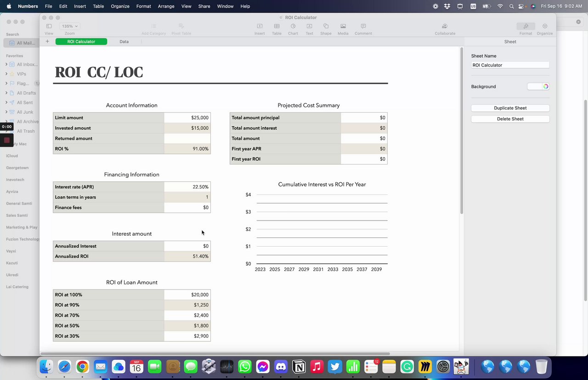Toggle the Format inspector button
Image resolution: width=588 pixels, height=380 pixels.
(526, 26)
